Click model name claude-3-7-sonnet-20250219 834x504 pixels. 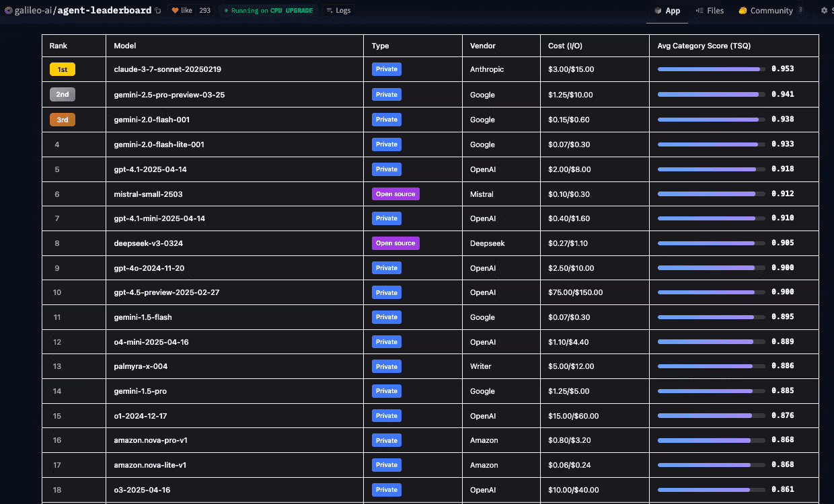(167, 69)
